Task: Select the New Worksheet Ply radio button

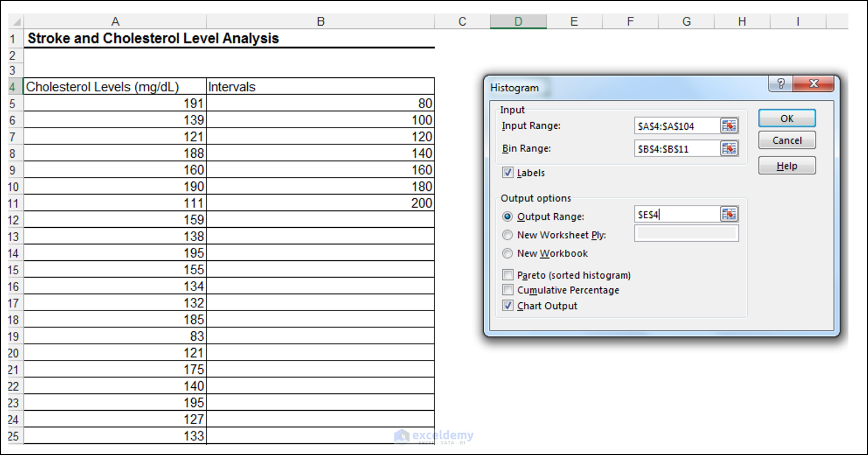Action: coord(507,235)
